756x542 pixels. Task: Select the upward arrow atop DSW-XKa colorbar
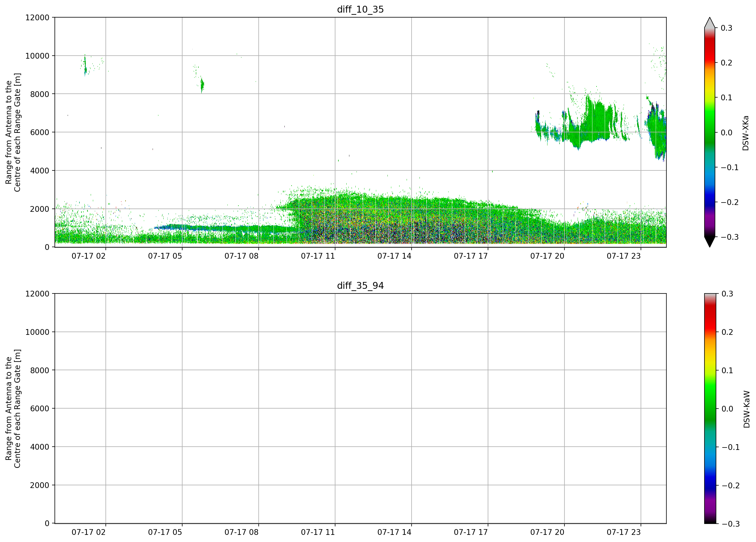[x=710, y=23]
